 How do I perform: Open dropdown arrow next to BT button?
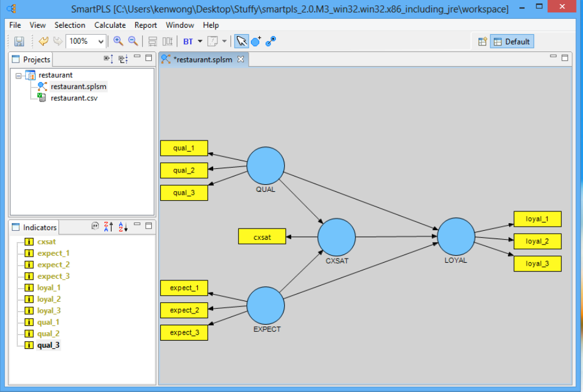tap(200, 41)
